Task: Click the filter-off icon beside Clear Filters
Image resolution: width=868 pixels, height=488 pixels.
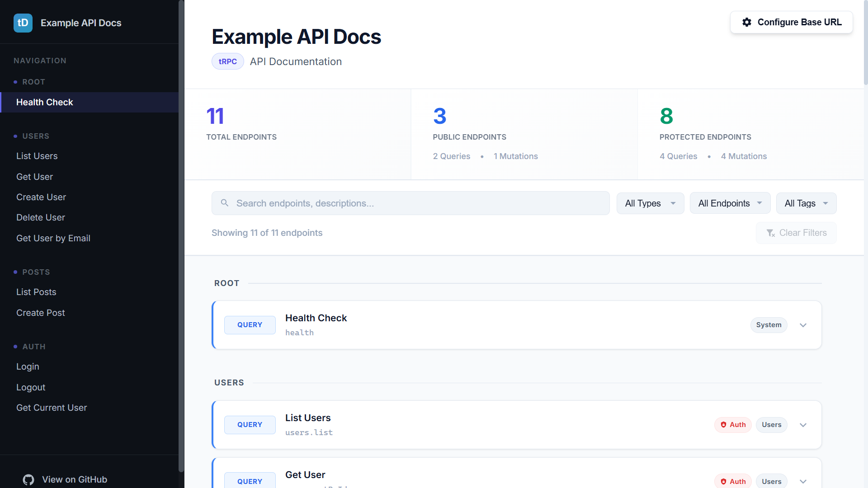Action: pos(771,233)
